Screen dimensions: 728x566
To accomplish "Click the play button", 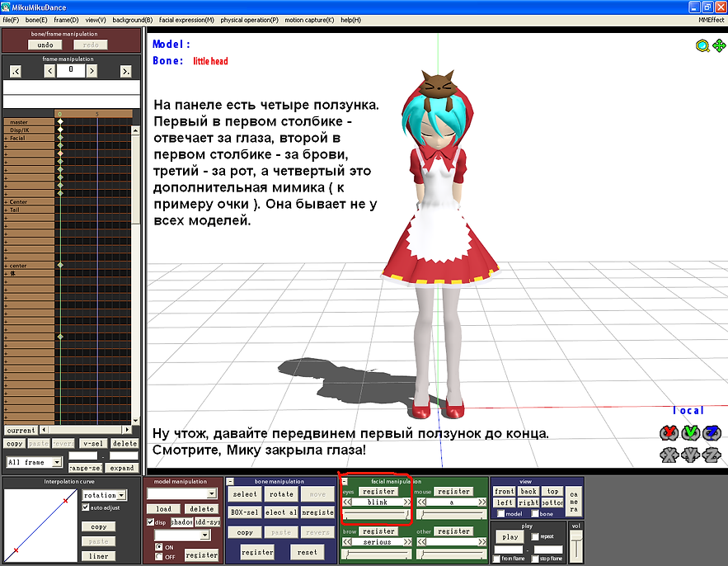I will [x=510, y=536].
